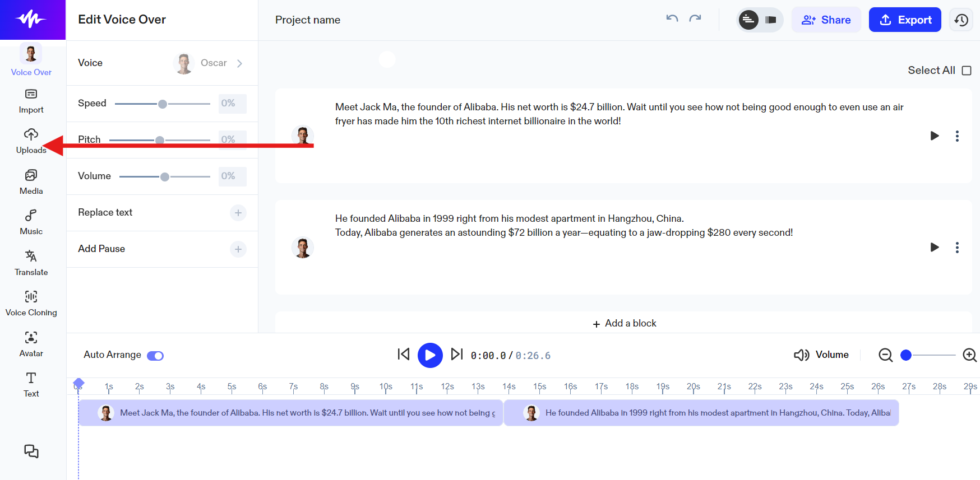Click the 20s mark on timeline ruler
This screenshot has height=480, width=980.
pos(694,386)
